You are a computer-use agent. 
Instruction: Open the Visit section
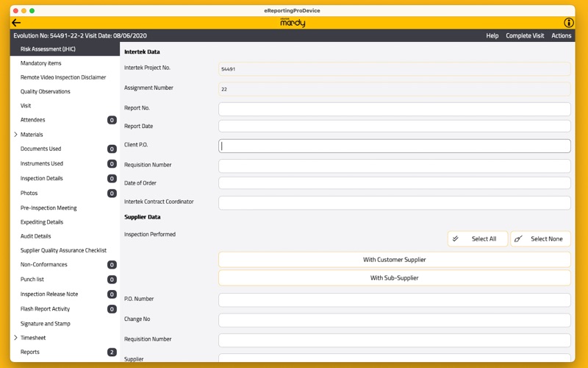pos(65,106)
